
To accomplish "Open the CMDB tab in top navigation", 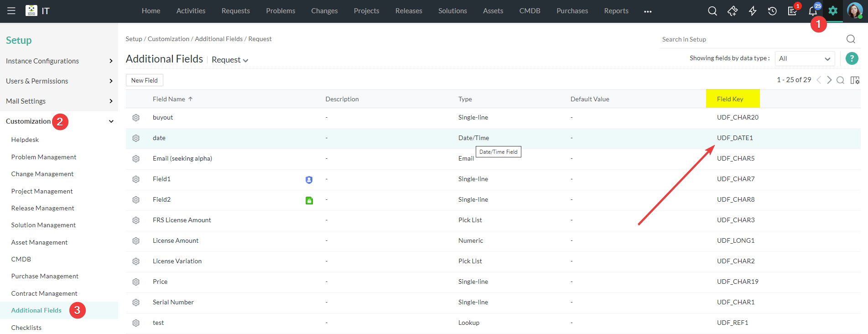I will click(530, 11).
